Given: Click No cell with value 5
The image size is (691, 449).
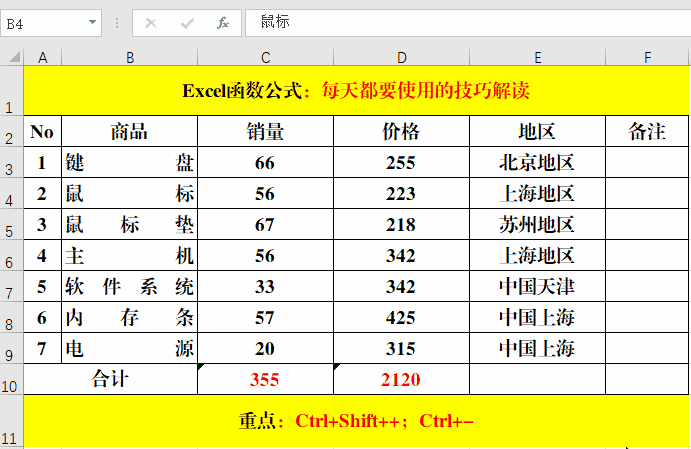Looking at the screenshot, I should click(x=43, y=286).
